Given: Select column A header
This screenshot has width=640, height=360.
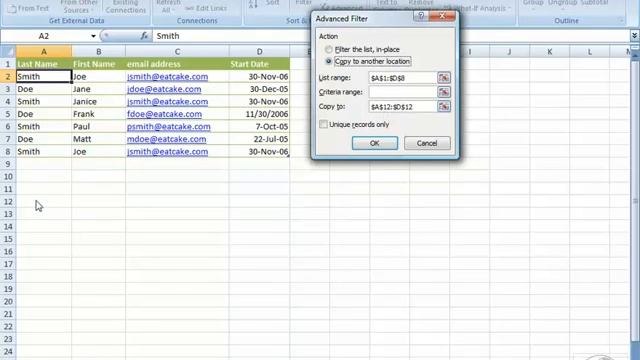Looking at the screenshot, I should pos(44,51).
